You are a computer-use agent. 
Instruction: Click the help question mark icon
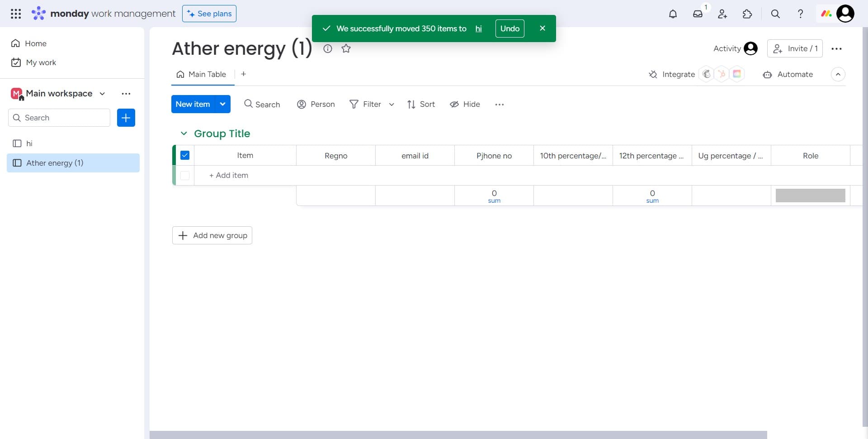[x=800, y=14]
